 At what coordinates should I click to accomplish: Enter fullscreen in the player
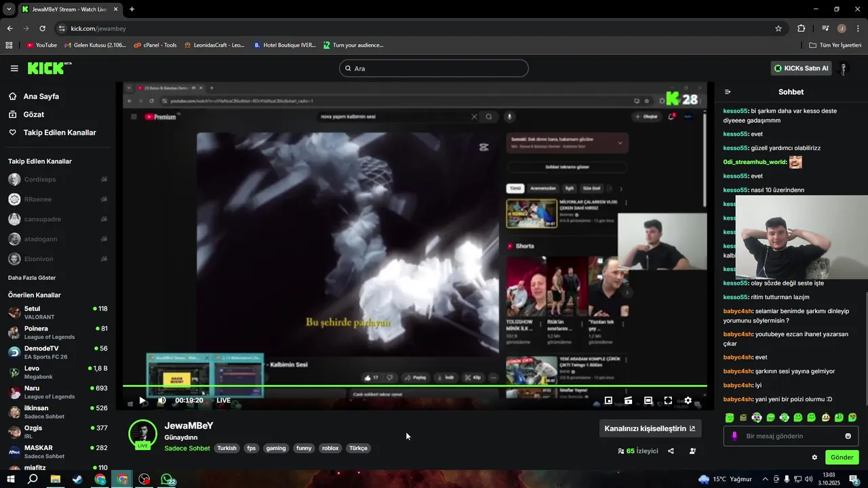[x=668, y=401]
